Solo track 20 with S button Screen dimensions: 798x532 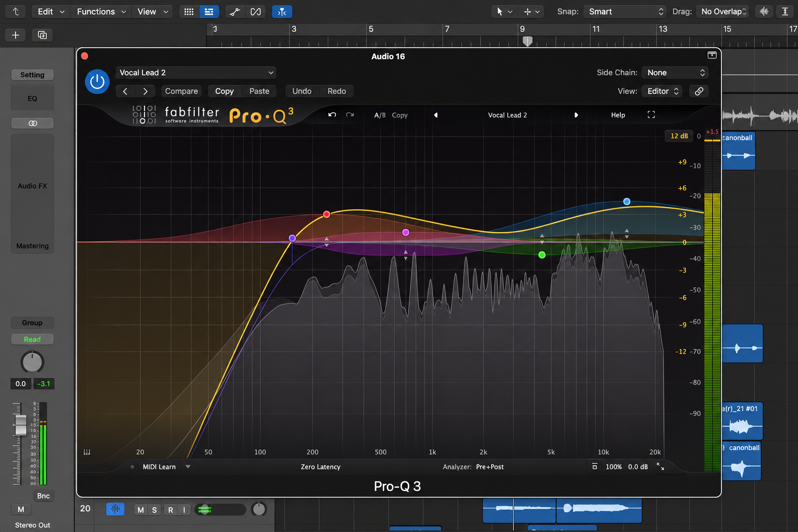coord(154,510)
